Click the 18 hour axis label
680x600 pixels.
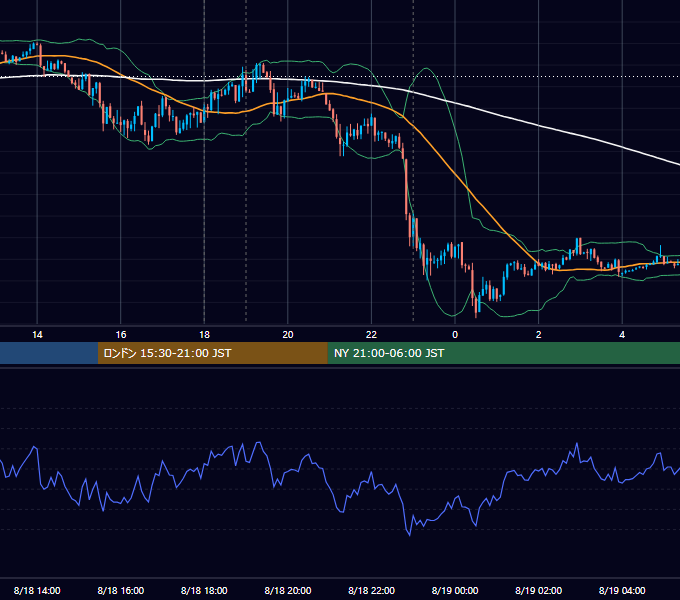pos(204,335)
